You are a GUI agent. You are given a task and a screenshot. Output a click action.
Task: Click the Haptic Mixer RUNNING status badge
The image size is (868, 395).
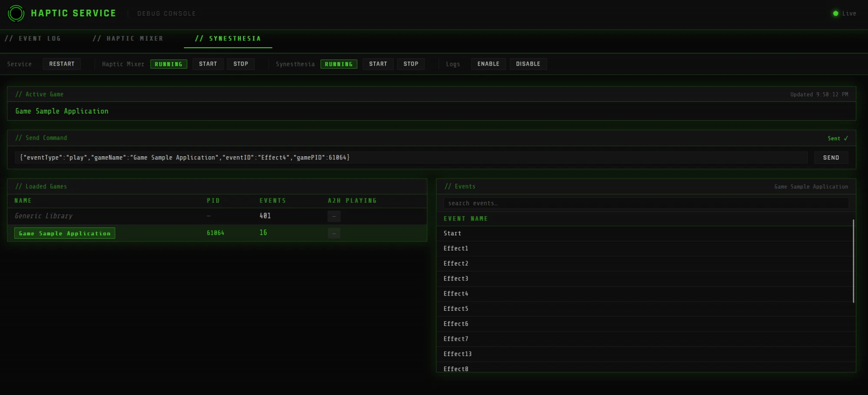[x=169, y=64]
